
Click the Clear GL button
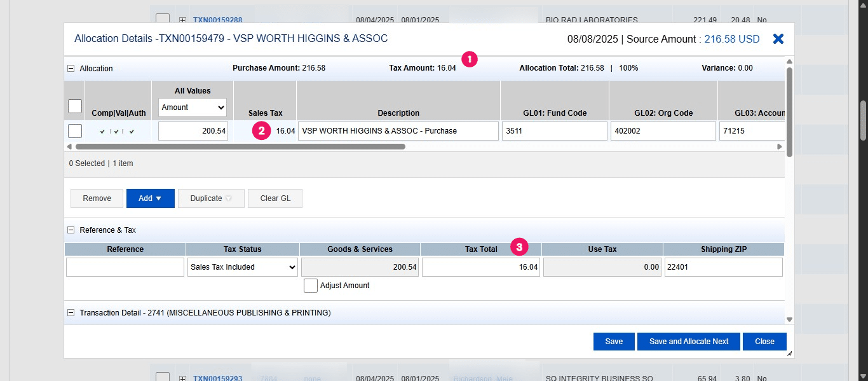pyautogui.click(x=275, y=198)
